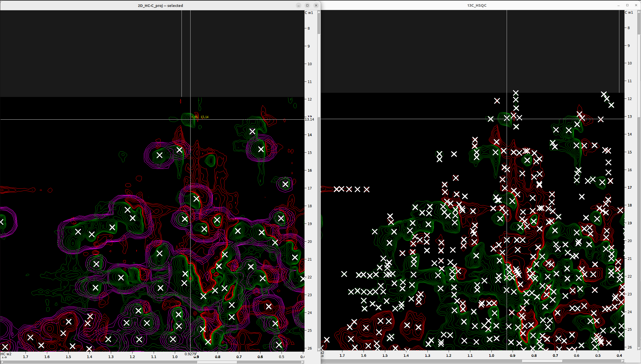Viewport: 641px width, 364px height.
Task: Click the 2D_HC-C_proj vertical scrollbar up arrow
Action: click(x=319, y=12)
